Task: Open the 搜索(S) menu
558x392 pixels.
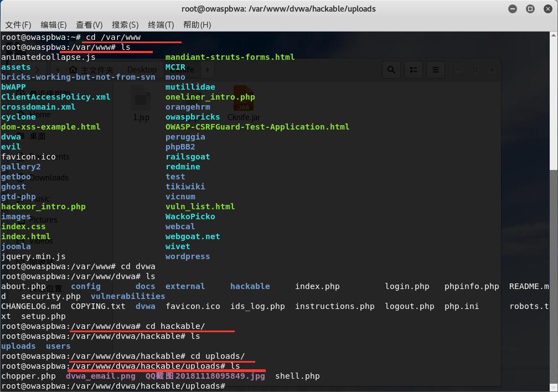Action: coord(125,25)
